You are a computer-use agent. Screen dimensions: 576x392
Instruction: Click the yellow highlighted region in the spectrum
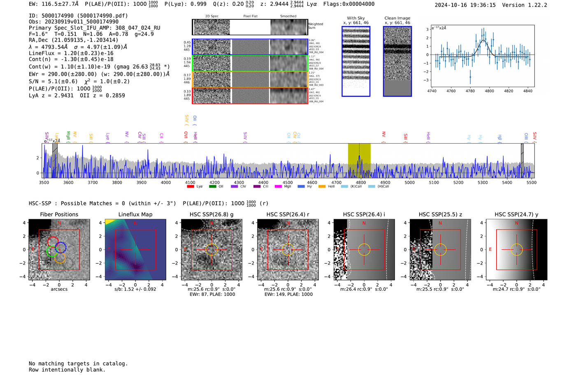[359, 160]
